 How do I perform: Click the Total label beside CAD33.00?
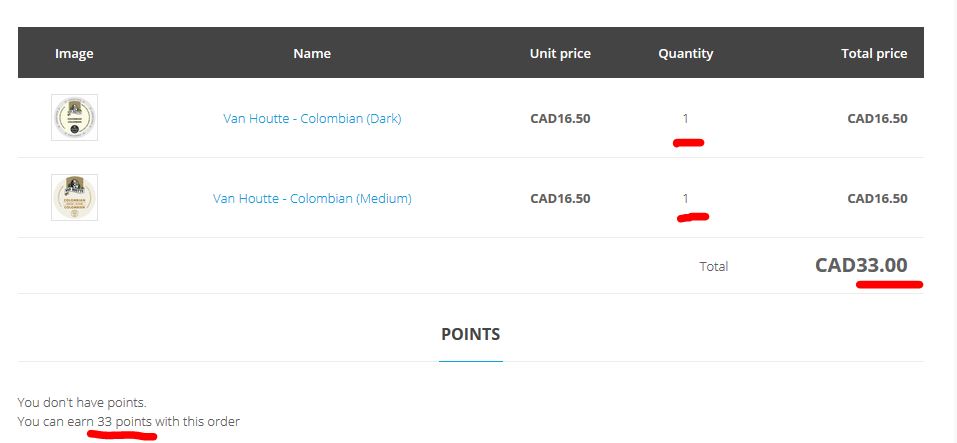(x=714, y=266)
